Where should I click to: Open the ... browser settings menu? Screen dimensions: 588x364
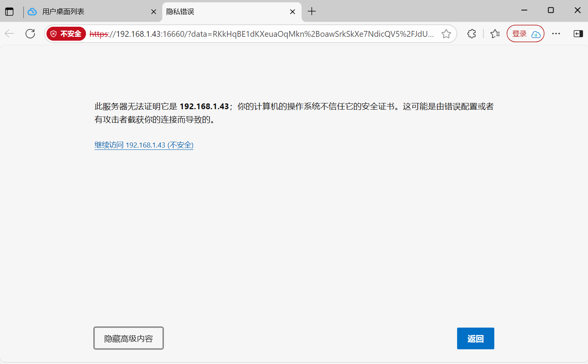pyautogui.click(x=556, y=34)
